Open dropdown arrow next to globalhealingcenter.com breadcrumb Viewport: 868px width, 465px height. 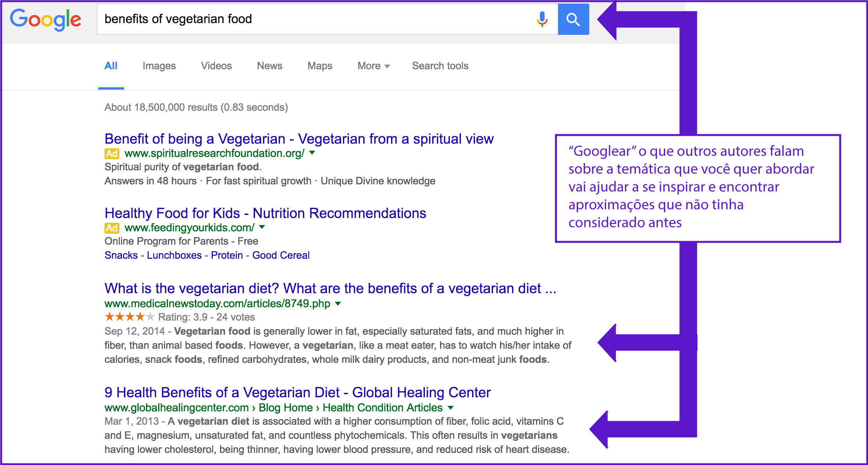451,407
